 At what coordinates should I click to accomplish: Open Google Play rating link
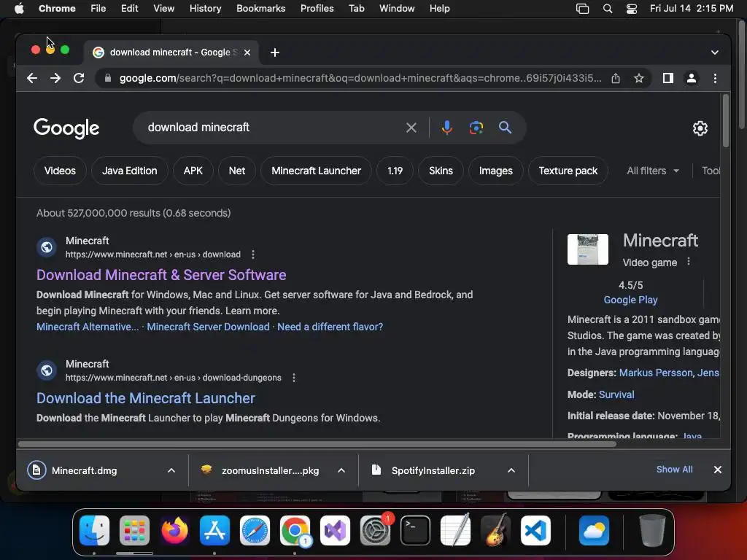click(x=630, y=300)
